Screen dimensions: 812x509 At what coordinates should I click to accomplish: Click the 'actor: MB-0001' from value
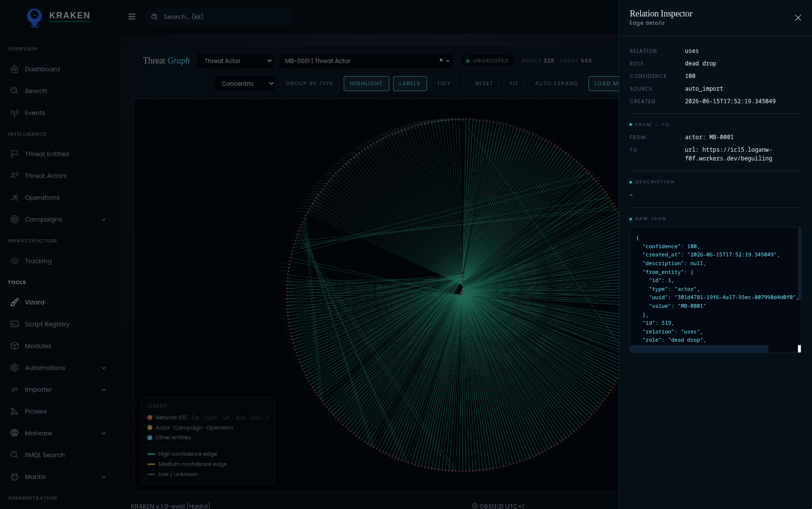[709, 137]
